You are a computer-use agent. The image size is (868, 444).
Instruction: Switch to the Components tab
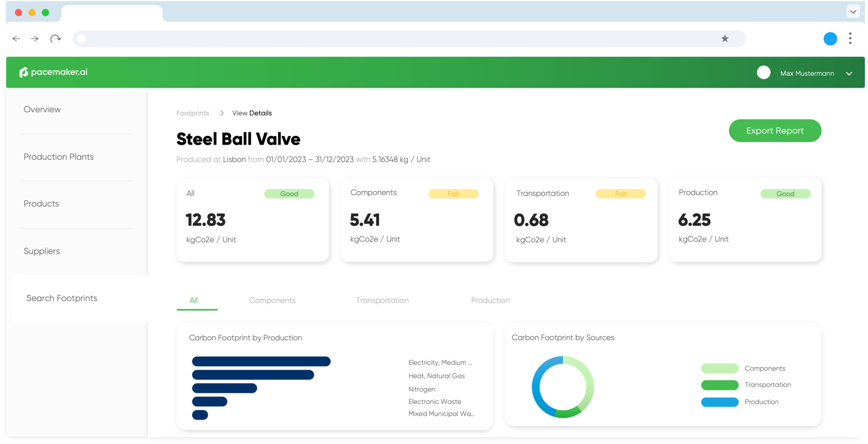point(272,301)
